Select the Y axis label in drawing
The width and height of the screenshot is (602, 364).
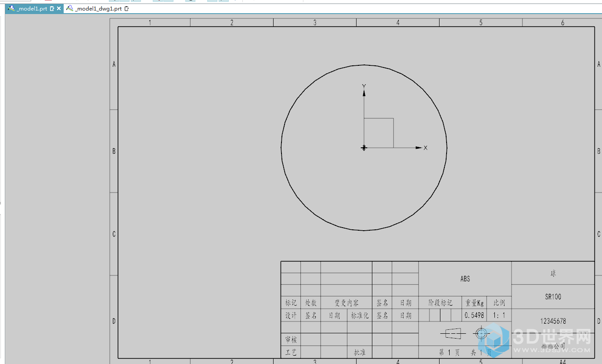coord(364,86)
